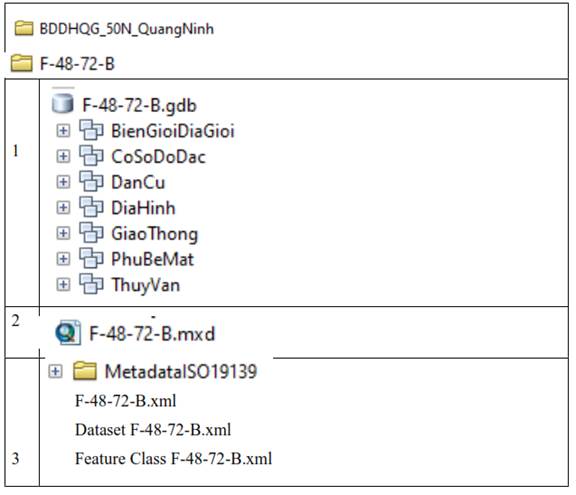This screenshot has width=576, height=495.
Task: Click the Dataset F-48-72-B.xml entry
Action: (153, 430)
